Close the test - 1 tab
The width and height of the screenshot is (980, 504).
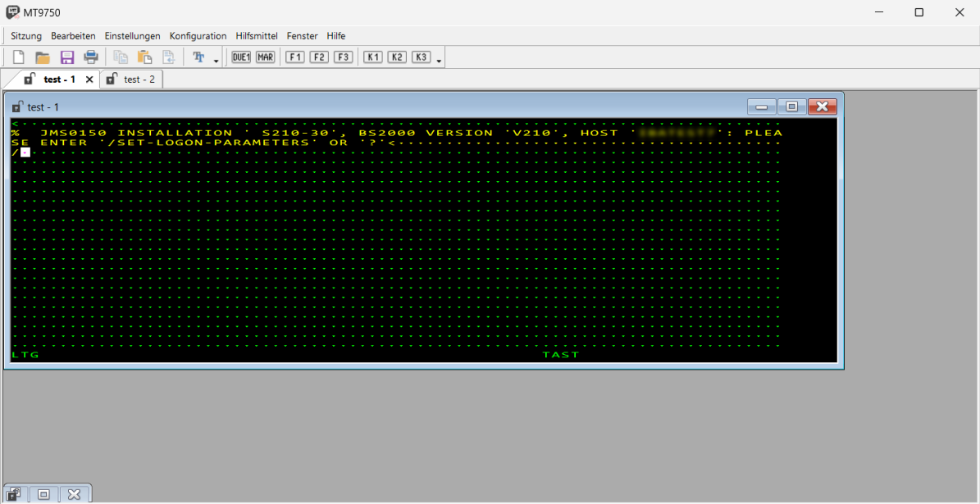[x=89, y=79]
